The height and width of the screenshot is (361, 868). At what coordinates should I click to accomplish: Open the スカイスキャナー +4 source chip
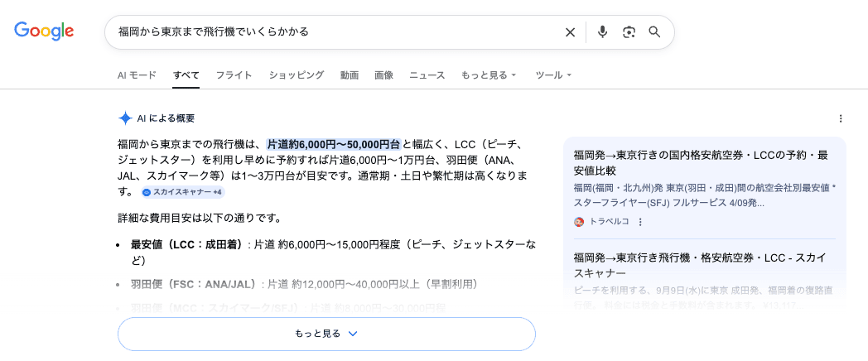click(182, 192)
